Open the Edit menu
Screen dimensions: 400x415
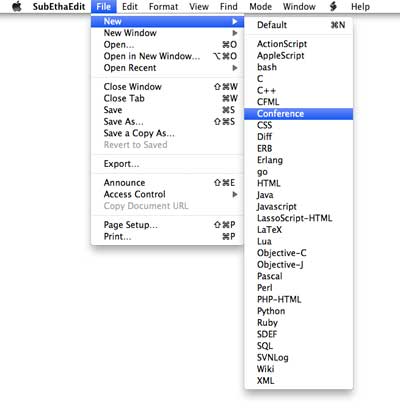[130, 6]
